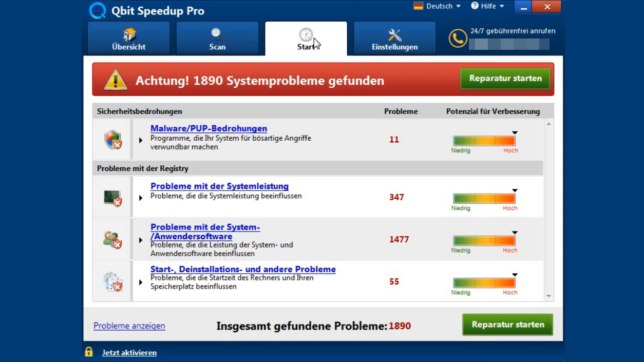Image resolution: width=644 pixels, height=362 pixels.
Task: Click the Systemleistung severity gauge bar
Action: coord(484,198)
